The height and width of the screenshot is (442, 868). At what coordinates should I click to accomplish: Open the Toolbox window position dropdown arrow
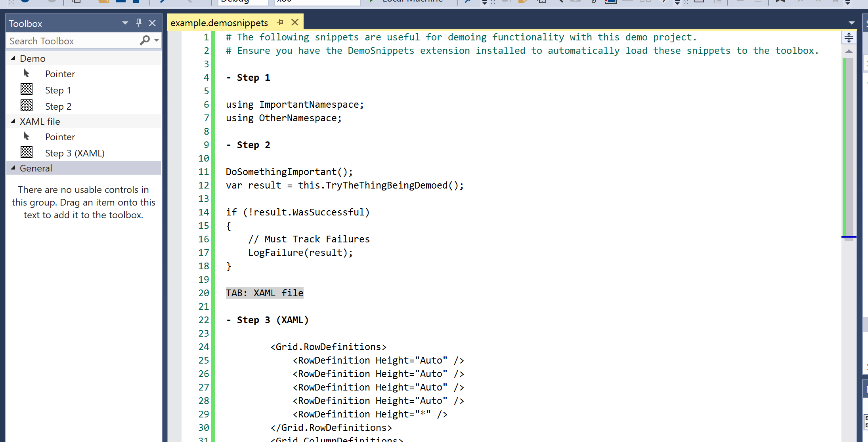[125, 23]
